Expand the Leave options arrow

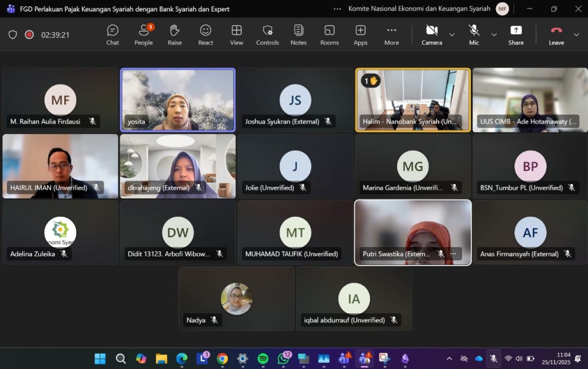click(x=577, y=35)
